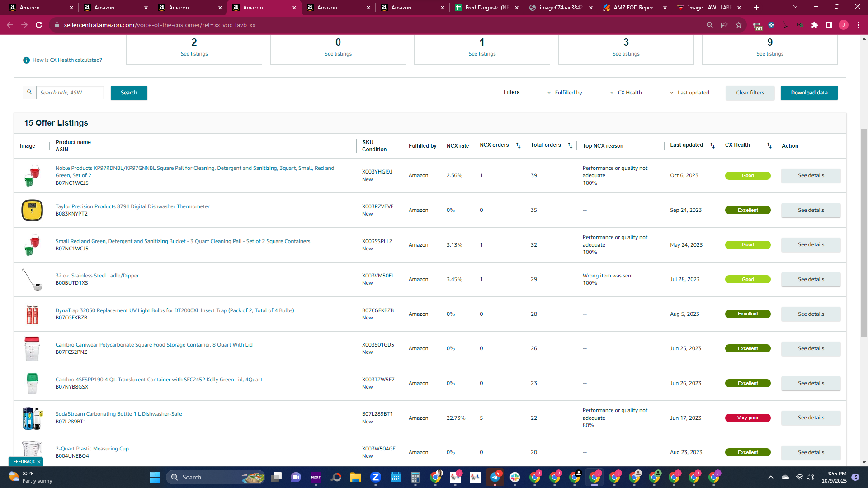Open the 32 oz. Stainless Steel Ladle/Dipper link
868x488 pixels.
click(97, 276)
